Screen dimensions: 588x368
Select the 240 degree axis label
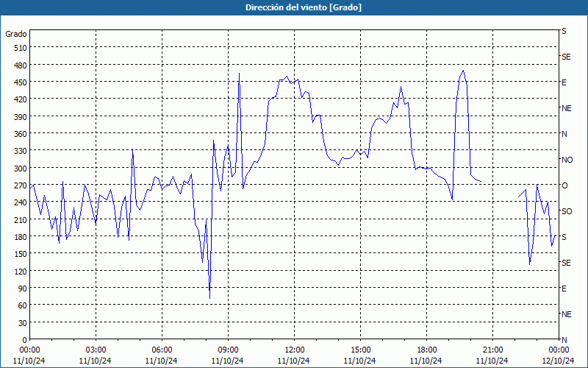(x=21, y=203)
